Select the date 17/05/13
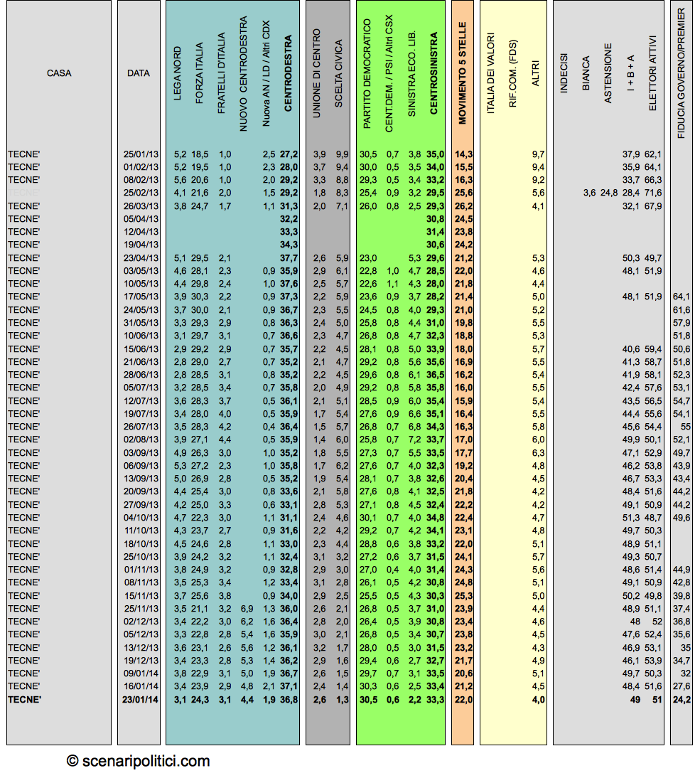700x778 pixels. tap(141, 297)
